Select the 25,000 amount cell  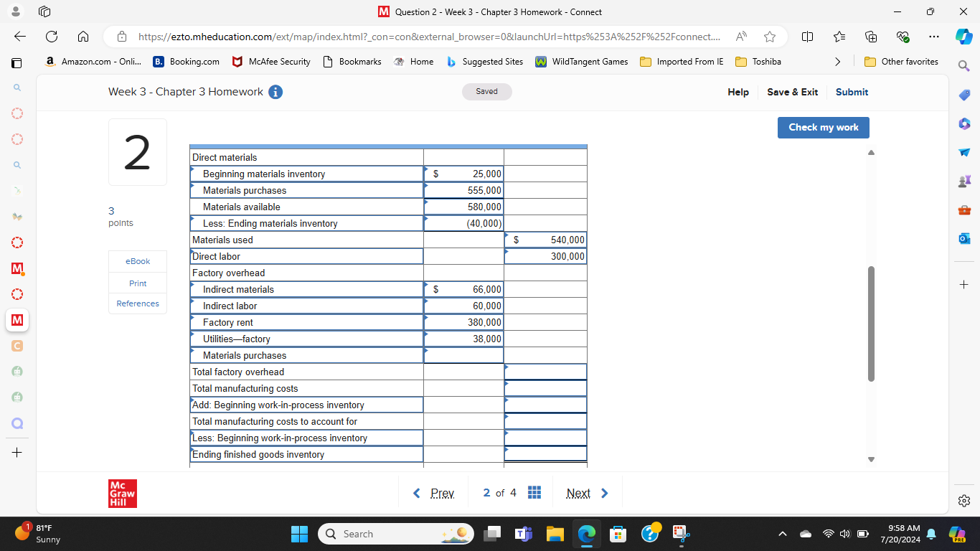pyautogui.click(x=463, y=174)
